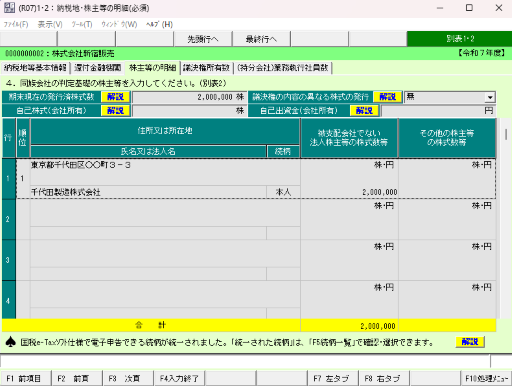This screenshot has height=386, width=512.
Task: Click F2 前頁 function button
Action: coord(77,378)
